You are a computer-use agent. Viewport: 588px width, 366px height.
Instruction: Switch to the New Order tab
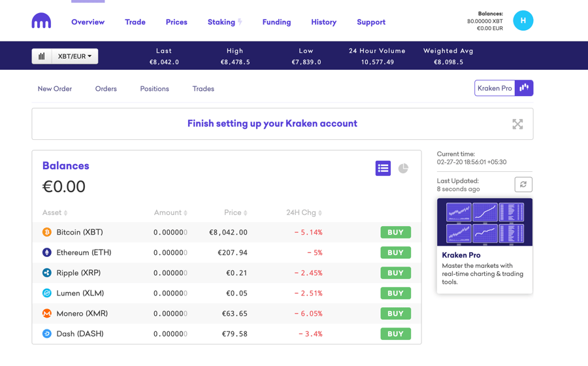(55, 89)
